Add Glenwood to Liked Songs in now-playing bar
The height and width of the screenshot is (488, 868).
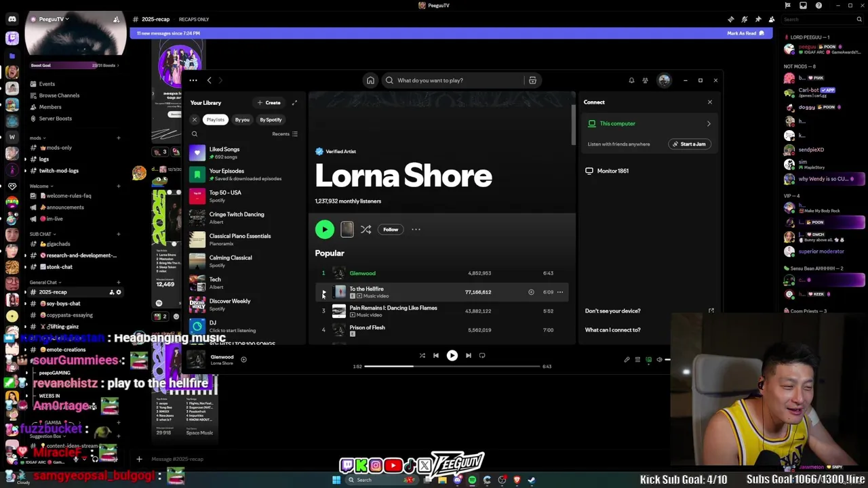[x=243, y=360]
